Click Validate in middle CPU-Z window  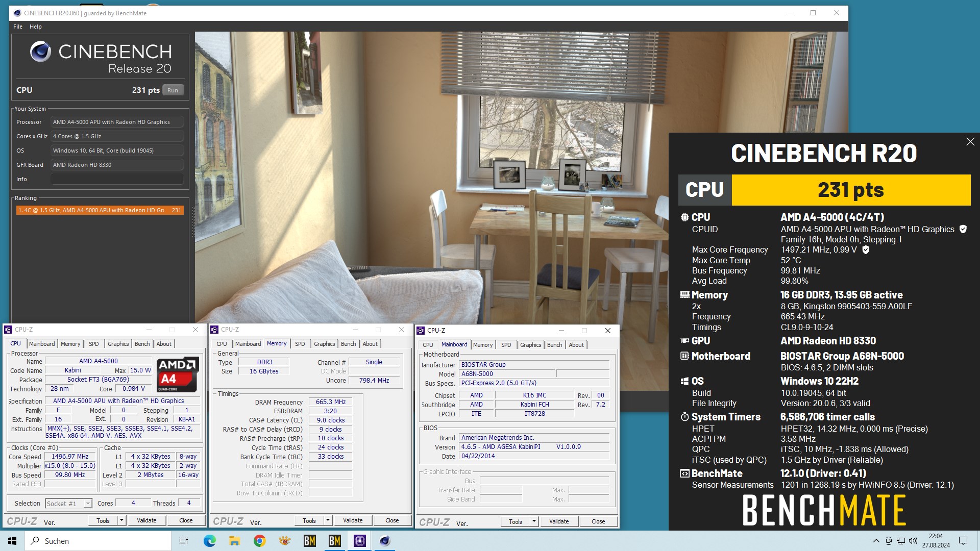[353, 520]
